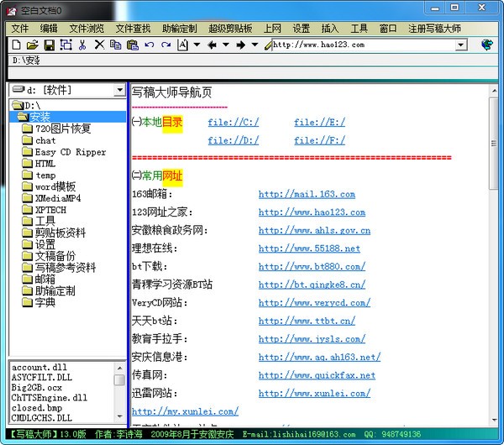Open the 上网 menu
Screen dimensions: 504x445
[272, 29]
